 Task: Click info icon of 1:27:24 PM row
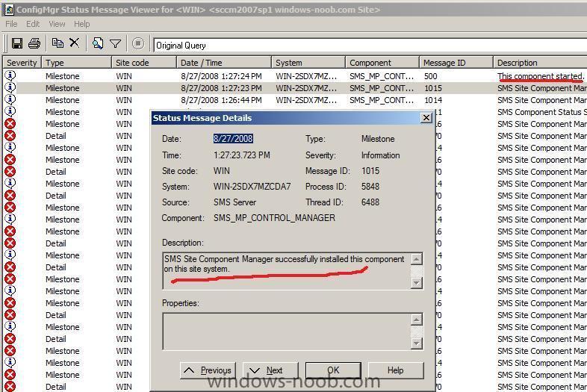pyautogui.click(x=10, y=75)
